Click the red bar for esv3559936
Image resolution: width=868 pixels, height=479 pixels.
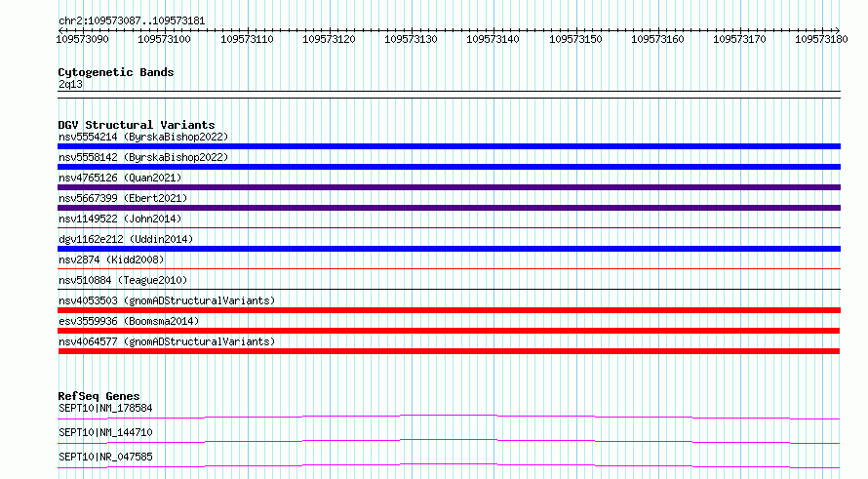pyautogui.click(x=449, y=331)
